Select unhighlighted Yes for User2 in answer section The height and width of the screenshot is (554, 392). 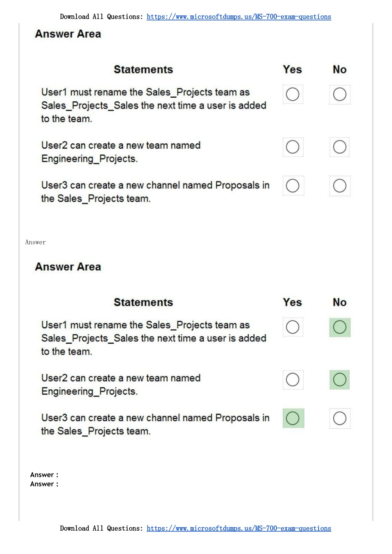293,380
